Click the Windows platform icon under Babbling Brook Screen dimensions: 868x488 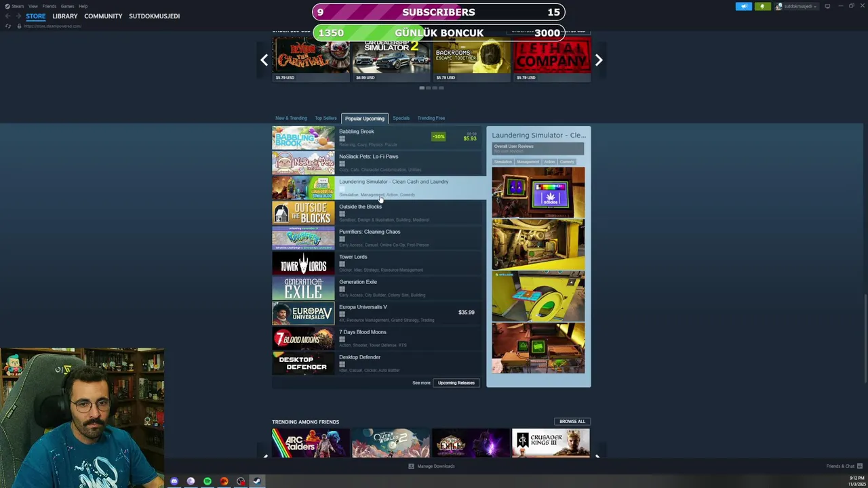point(342,138)
